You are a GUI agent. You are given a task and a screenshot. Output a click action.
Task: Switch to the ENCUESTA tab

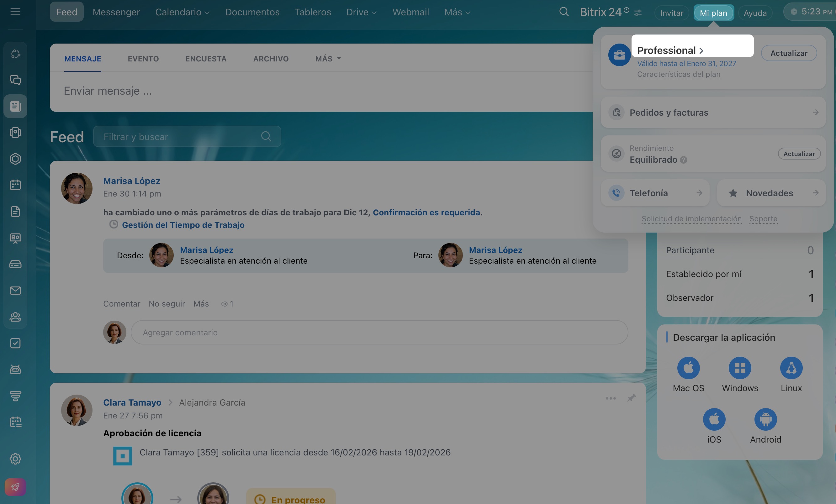[206, 59]
